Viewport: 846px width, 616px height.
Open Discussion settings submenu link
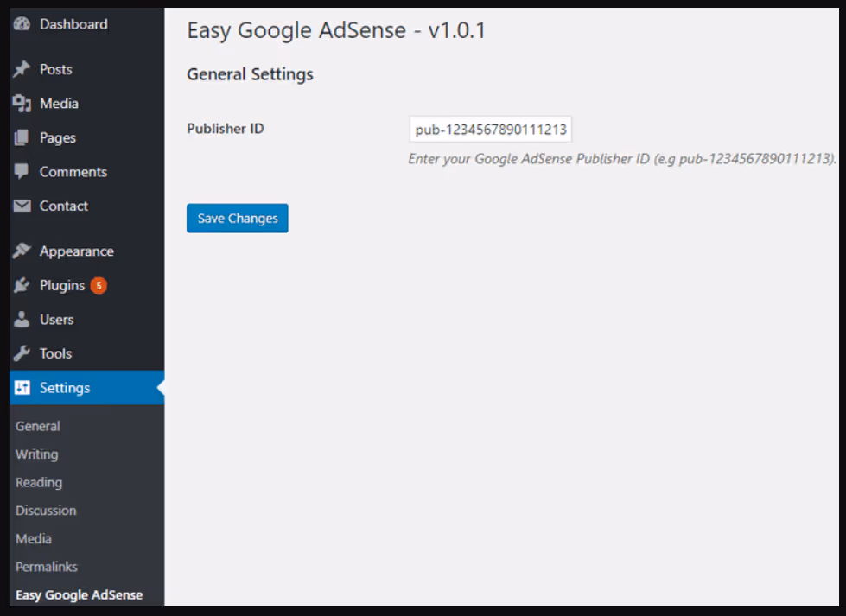tap(46, 511)
